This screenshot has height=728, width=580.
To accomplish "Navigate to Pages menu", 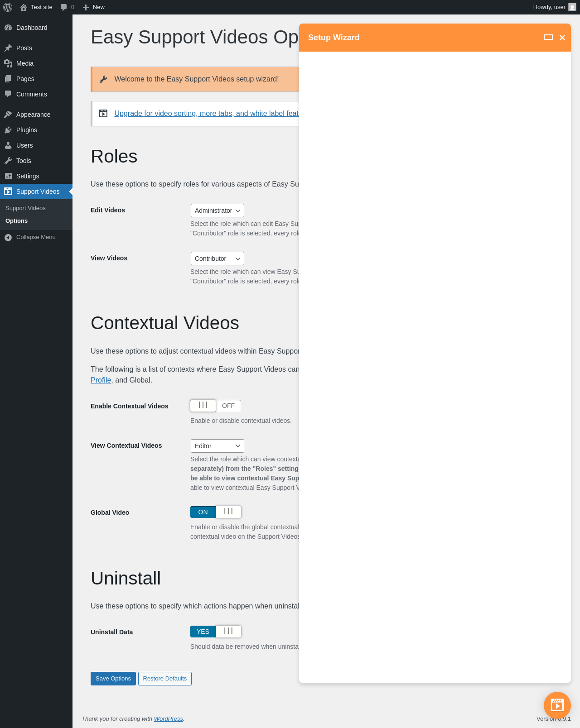I will click(x=36, y=79).
